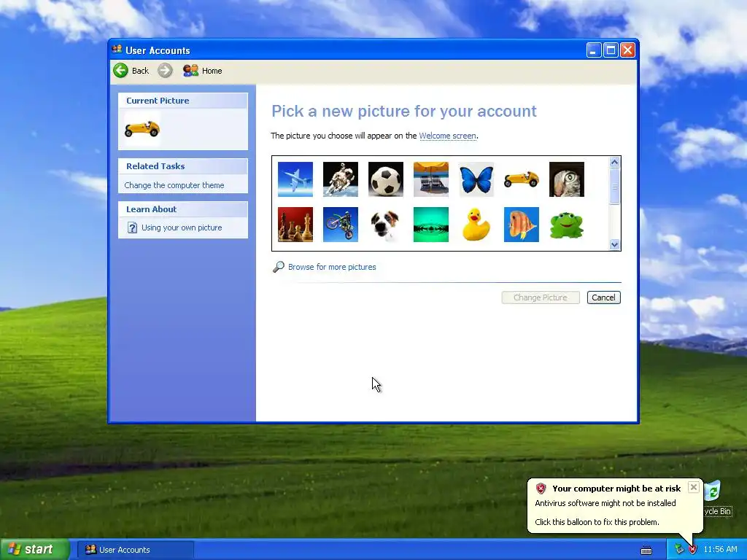Select the green frog picture
Image resolution: width=747 pixels, height=560 pixels.
[567, 225]
